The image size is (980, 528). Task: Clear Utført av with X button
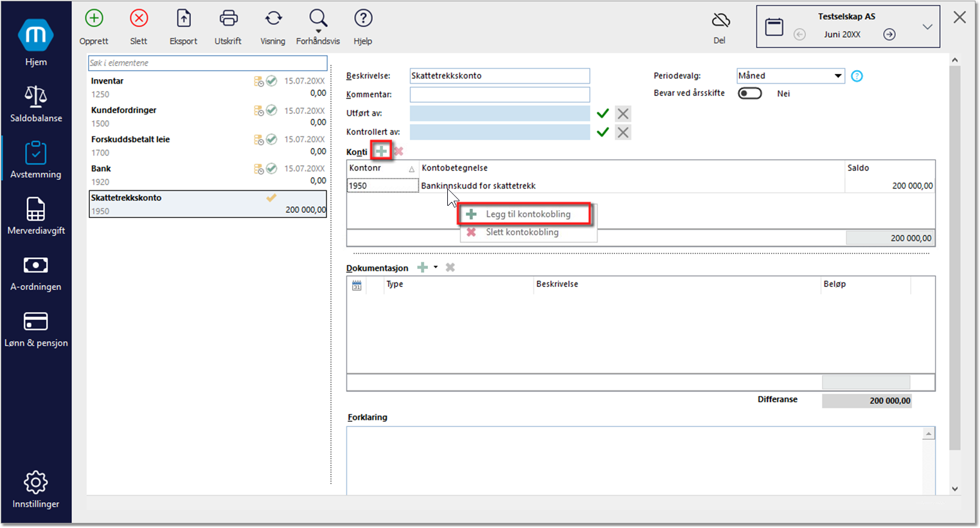click(x=623, y=114)
